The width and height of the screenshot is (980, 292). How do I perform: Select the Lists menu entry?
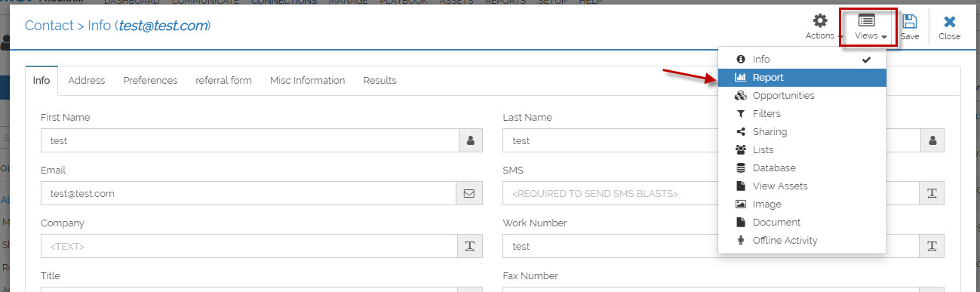(x=802, y=150)
